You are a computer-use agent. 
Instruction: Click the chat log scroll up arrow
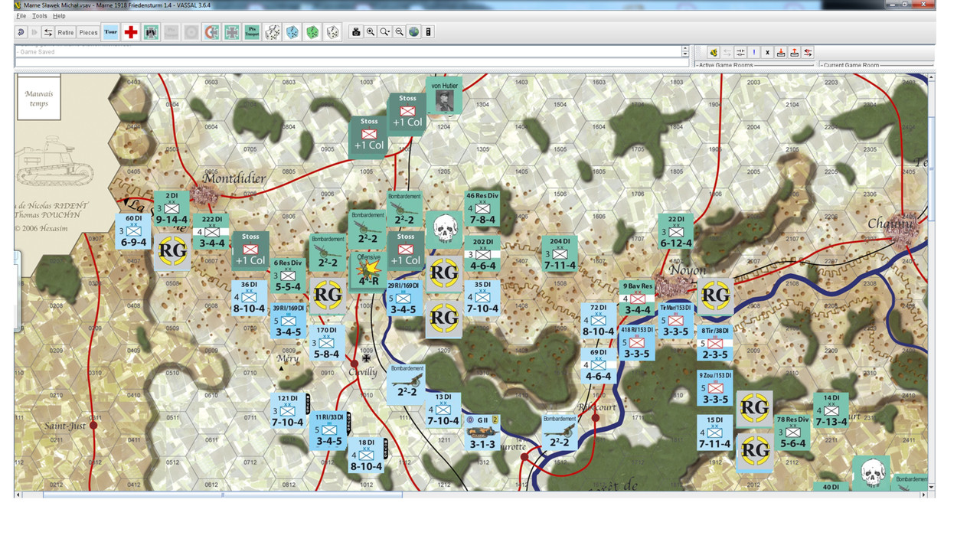[x=685, y=49]
